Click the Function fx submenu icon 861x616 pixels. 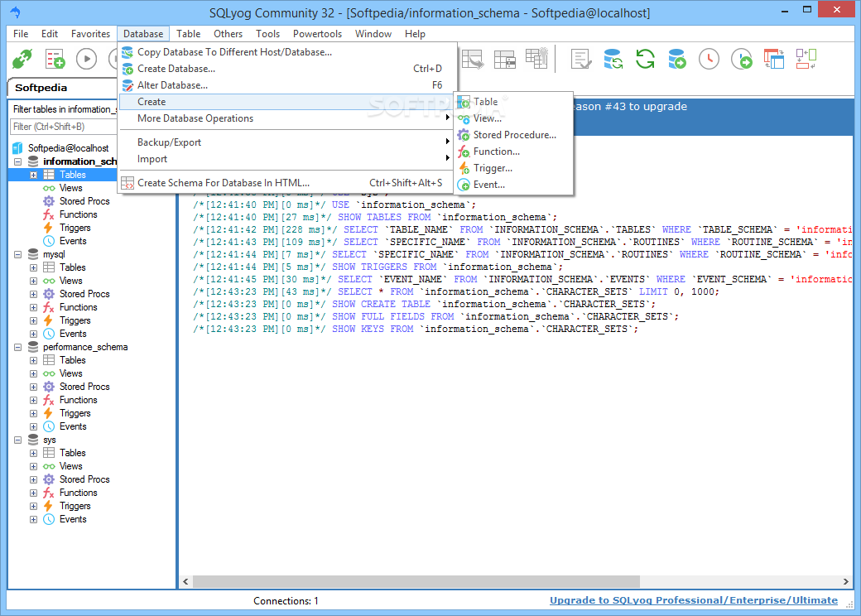[x=464, y=152]
